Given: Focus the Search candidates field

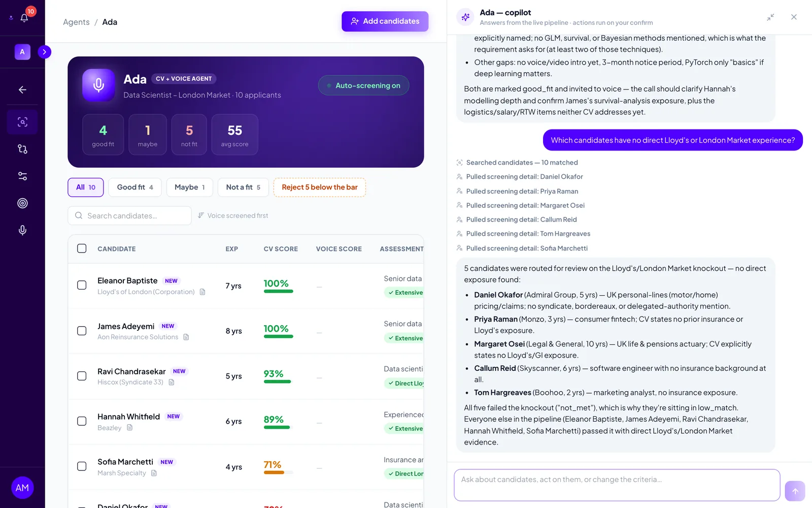Looking at the screenshot, I should (x=129, y=215).
